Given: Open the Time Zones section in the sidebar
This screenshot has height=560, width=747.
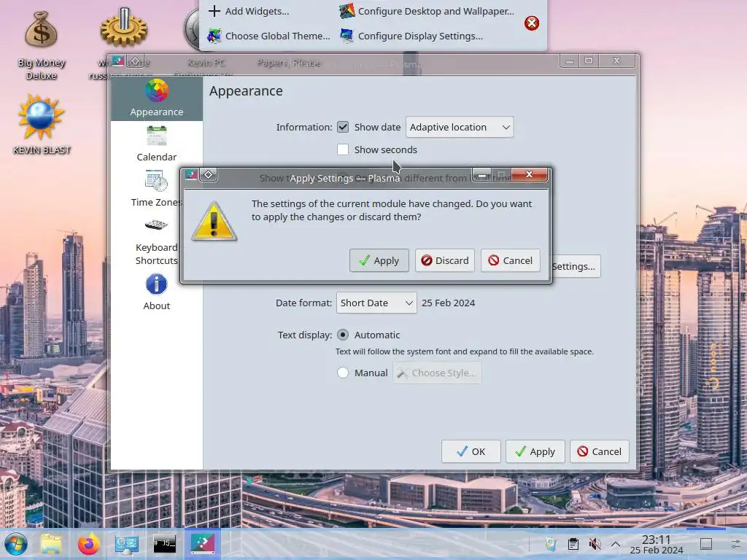Looking at the screenshot, I should (x=157, y=189).
